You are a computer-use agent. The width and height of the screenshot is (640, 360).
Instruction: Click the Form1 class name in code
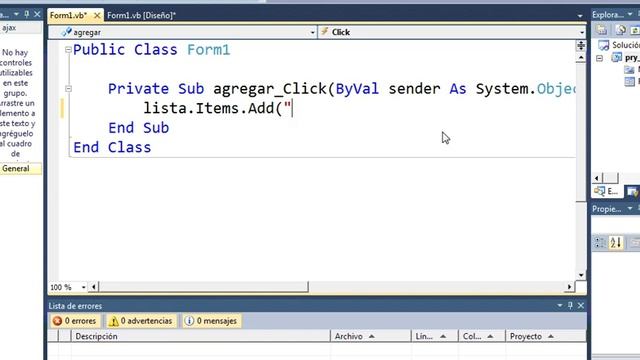(209, 50)
